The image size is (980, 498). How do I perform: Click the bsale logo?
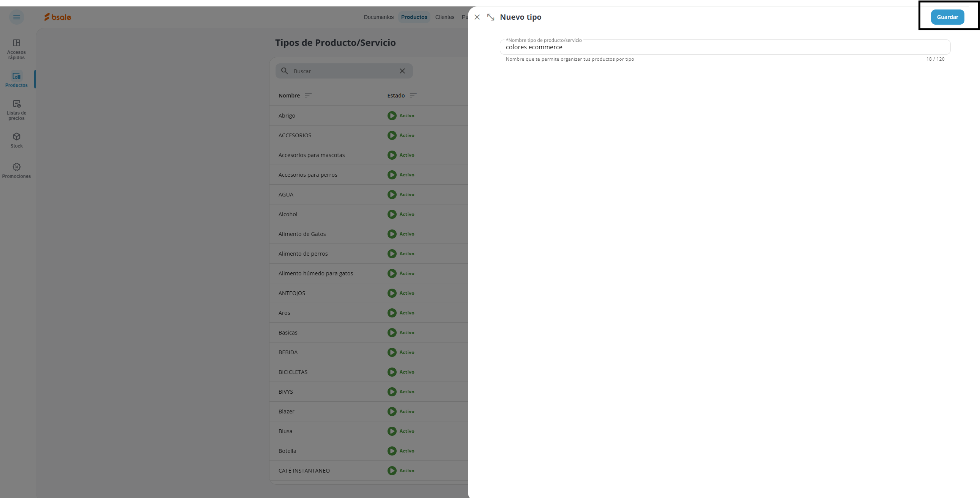coord(57,17)
